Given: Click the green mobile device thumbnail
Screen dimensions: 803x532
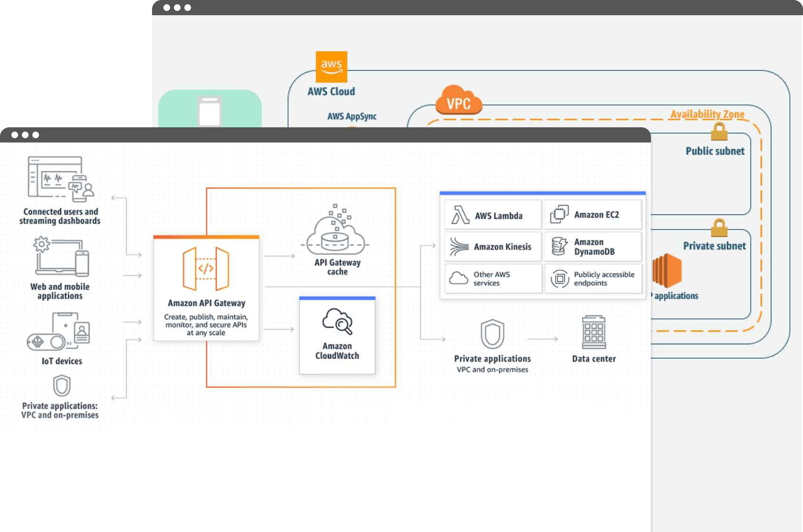Looking at the screenshot, I should click(x=210, y=111).
